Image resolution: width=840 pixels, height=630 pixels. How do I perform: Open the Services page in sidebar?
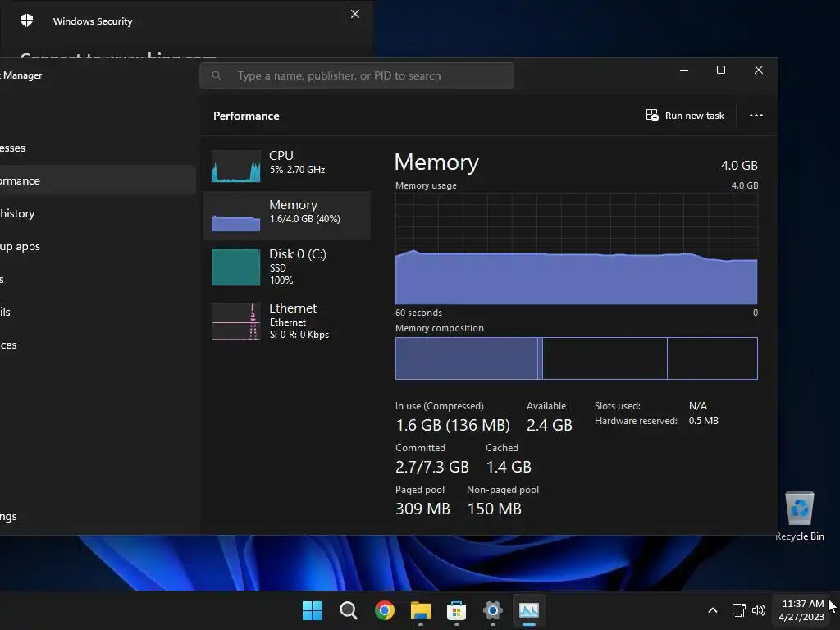(97, 345)
